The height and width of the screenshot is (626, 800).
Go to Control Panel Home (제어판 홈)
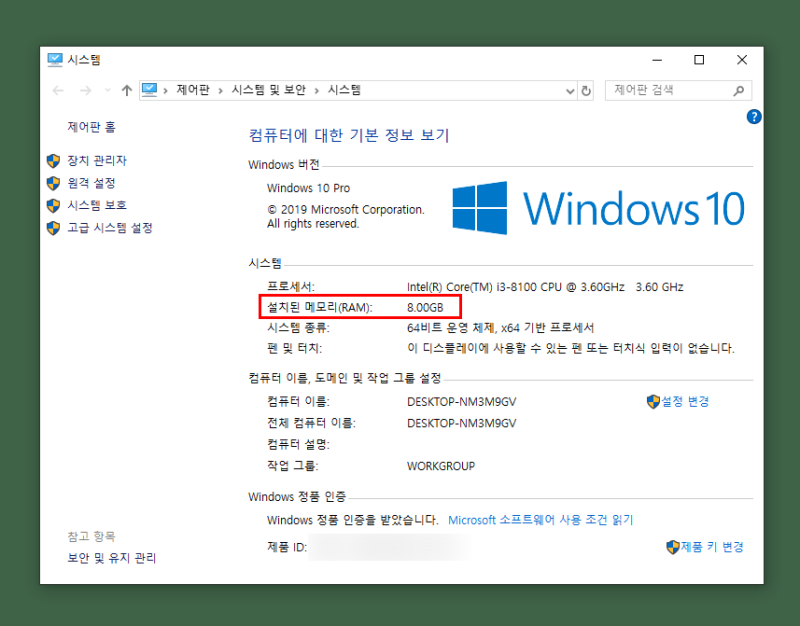(x=91, y=127)
